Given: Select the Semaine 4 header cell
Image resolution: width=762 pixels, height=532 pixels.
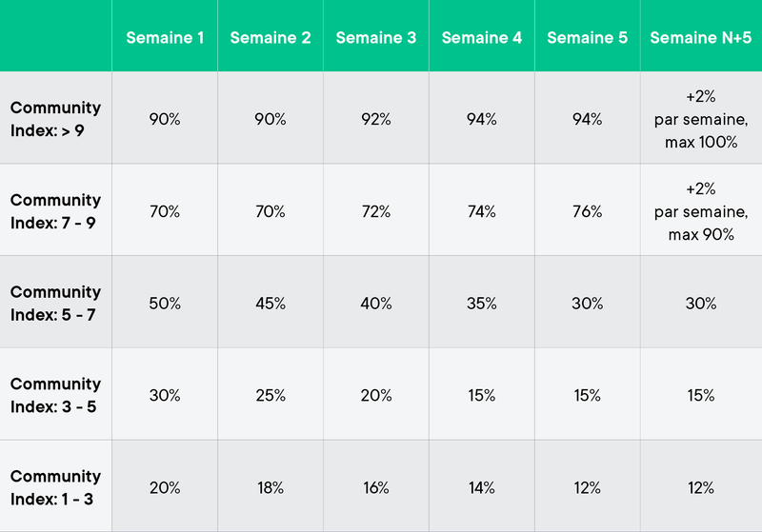Looking at the screenshot, I should (x=482, y=37).
